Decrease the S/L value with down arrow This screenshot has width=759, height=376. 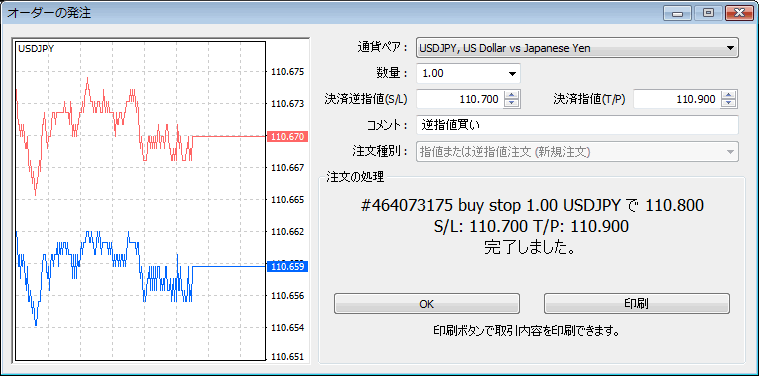point(512,104)
